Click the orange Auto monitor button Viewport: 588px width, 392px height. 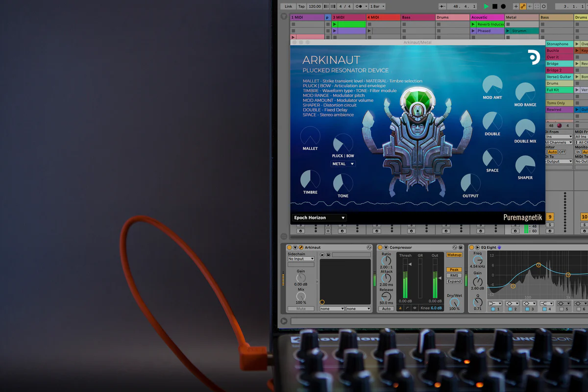coord(552,152)
